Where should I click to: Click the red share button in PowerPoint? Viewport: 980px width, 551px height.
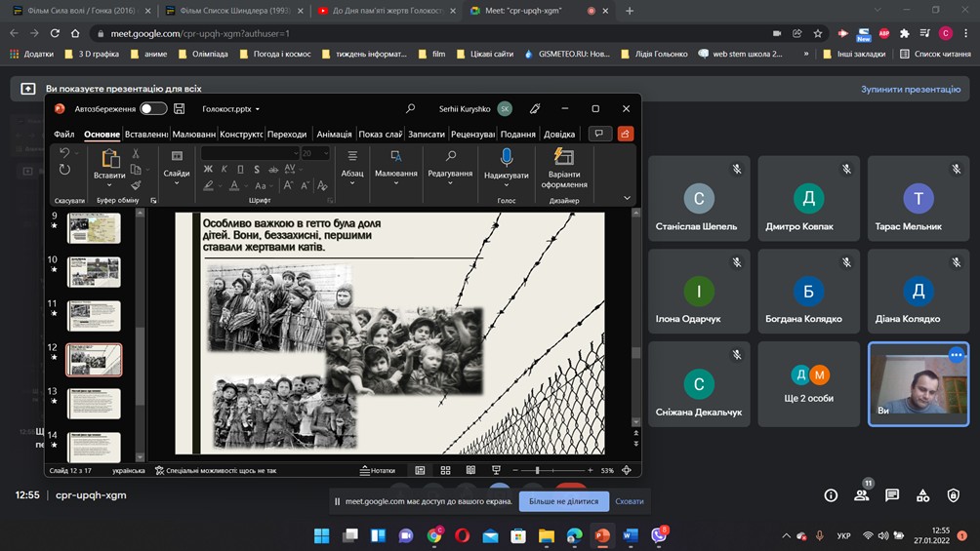pyautogui.click(x=625, y=134)
